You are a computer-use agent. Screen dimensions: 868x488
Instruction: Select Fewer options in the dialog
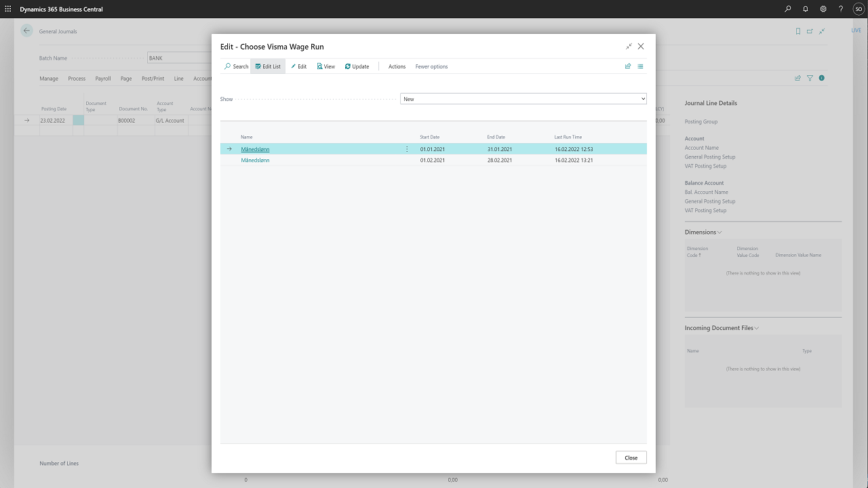[431, 66]
